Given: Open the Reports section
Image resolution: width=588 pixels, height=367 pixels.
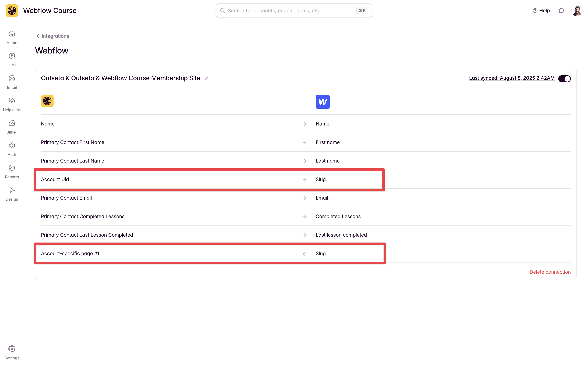Looking at the screenshot, I should (x=12, y=171).
